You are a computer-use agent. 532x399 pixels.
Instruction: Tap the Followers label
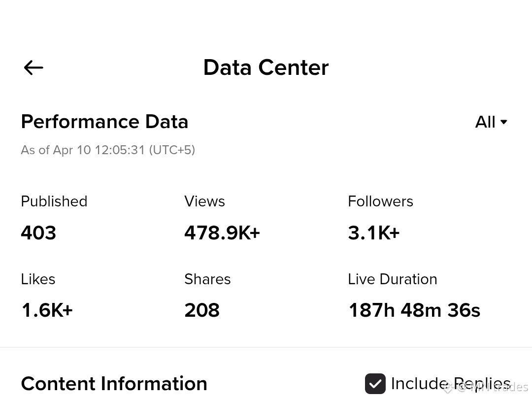pyautogui.click(x=380, y=201)
